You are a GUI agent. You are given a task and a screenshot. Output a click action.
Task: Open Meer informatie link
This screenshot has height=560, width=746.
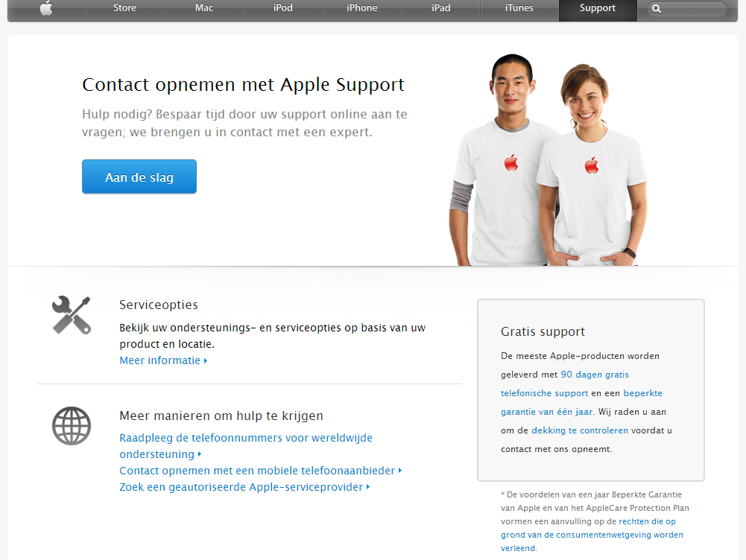(x=163, y=360)
